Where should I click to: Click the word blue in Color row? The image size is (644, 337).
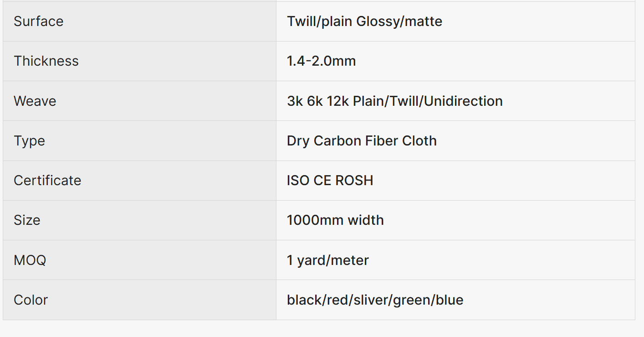coord(450,300)
